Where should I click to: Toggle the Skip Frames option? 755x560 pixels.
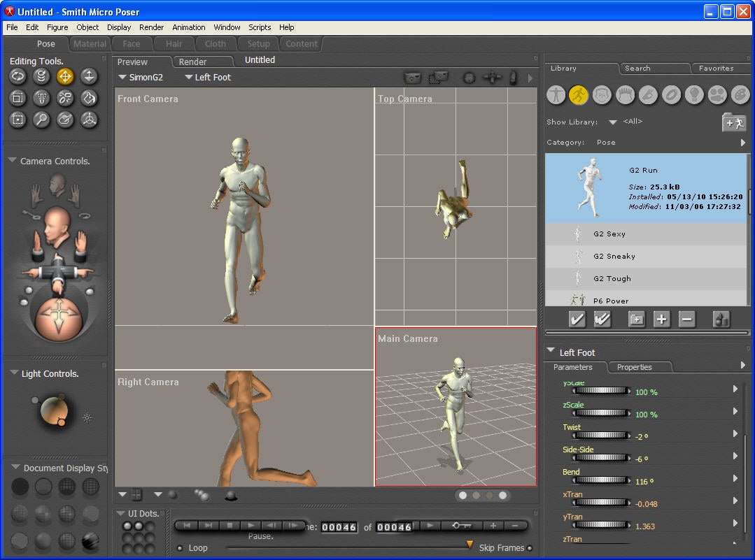pos(530,548)
